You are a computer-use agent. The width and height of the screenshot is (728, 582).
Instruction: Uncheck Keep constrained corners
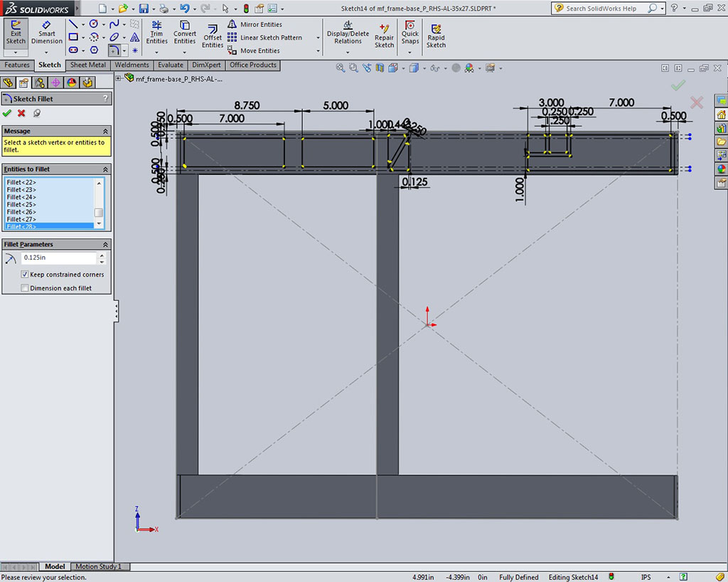(x=25, y=275)
